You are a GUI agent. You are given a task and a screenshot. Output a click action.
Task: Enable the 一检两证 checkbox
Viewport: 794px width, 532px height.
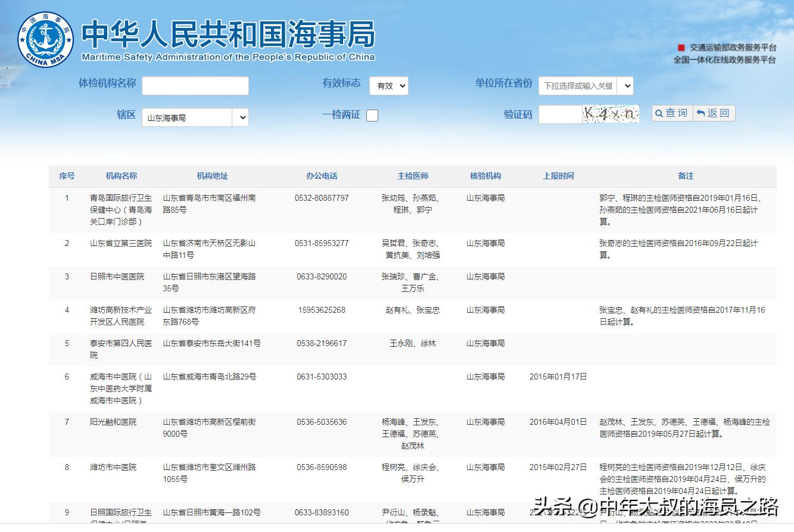point(372,114)
